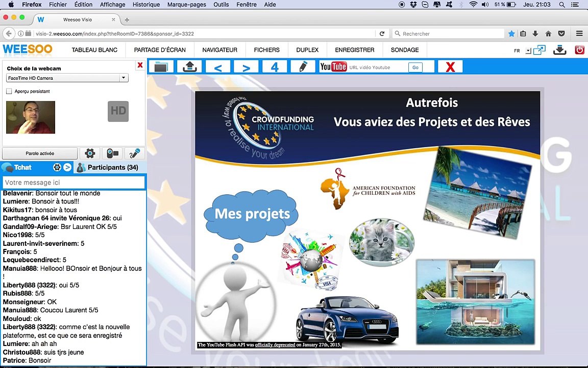Click the volume icon in the macOS menu bar
Image resolution: width=588 pixels, height=368 pixels.
pos(485,5)
